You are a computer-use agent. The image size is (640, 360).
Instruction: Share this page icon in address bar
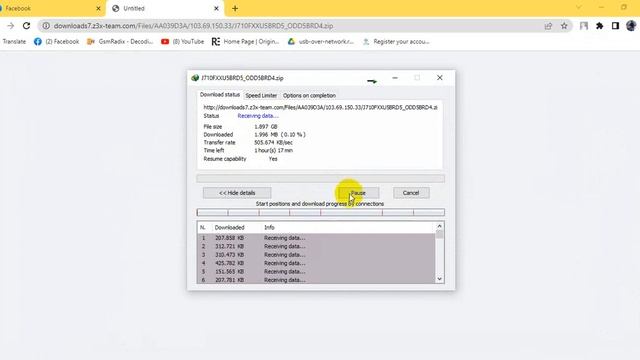(x=548, y=26)
